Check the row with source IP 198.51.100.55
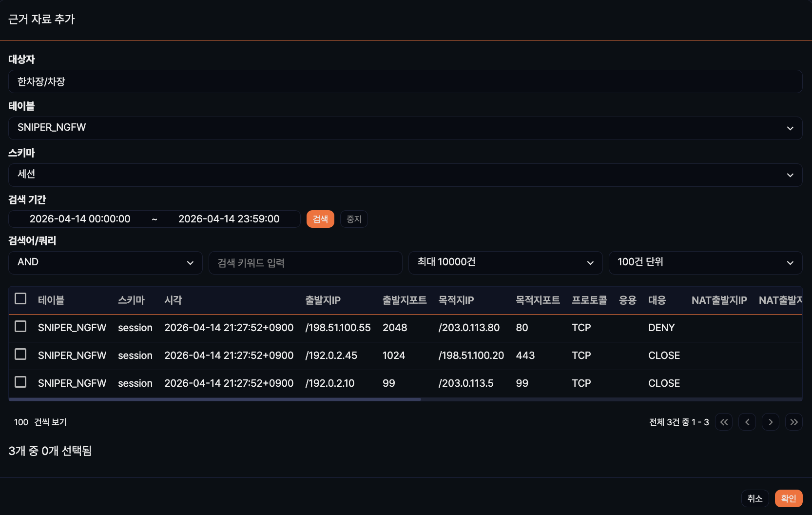The height and width of the screenshot is (515, 812). pyautogui.click(x=20, y=326)
